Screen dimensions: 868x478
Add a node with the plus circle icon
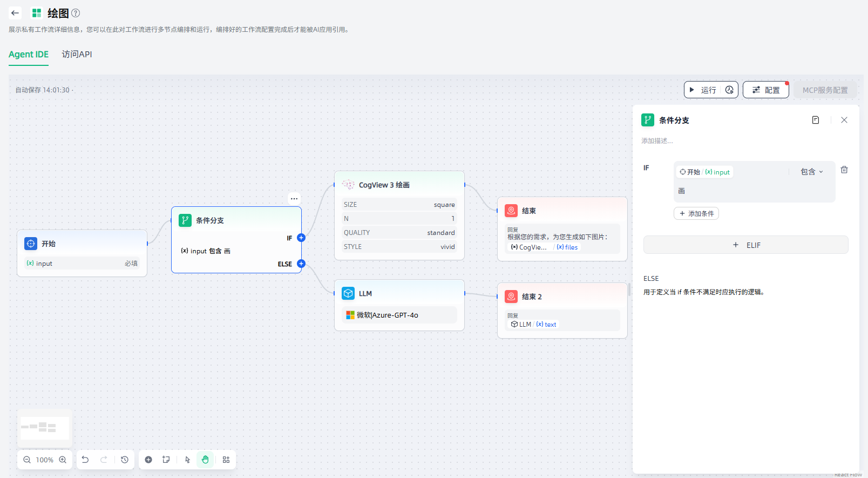(x=148, y=460)
